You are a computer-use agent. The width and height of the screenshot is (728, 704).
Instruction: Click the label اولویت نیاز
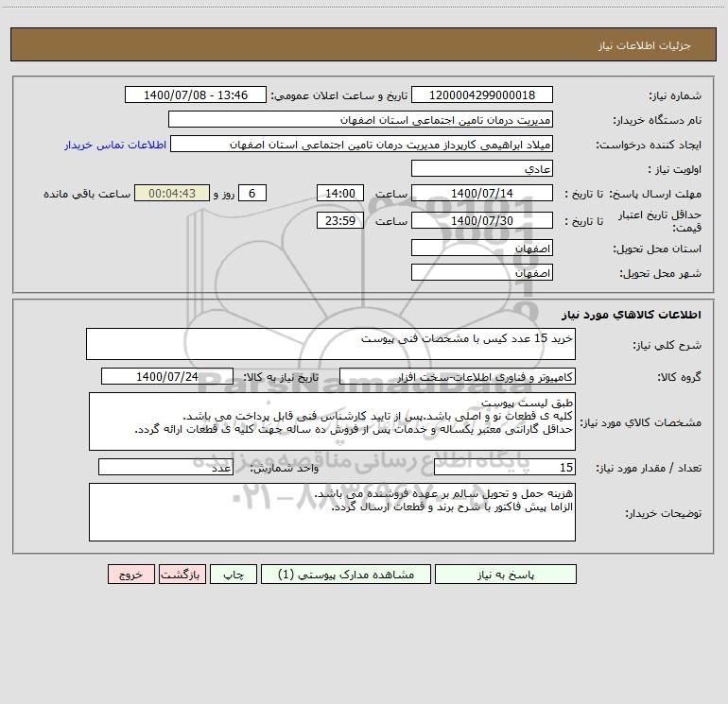click(675, 170)
